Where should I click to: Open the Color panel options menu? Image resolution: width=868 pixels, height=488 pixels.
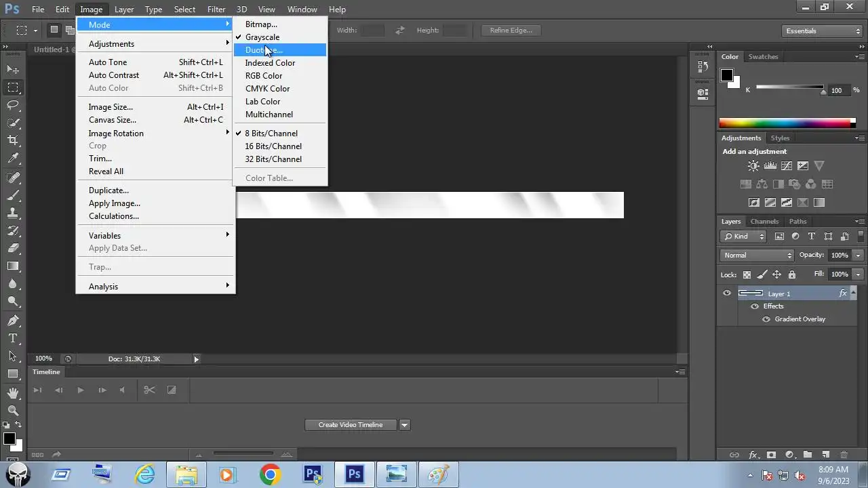(861, 57)
